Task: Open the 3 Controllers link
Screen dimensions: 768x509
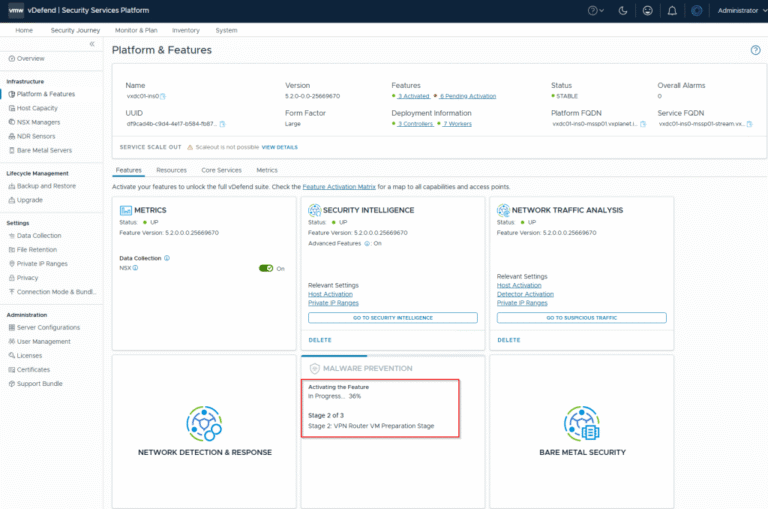Action: pos(415,124)
